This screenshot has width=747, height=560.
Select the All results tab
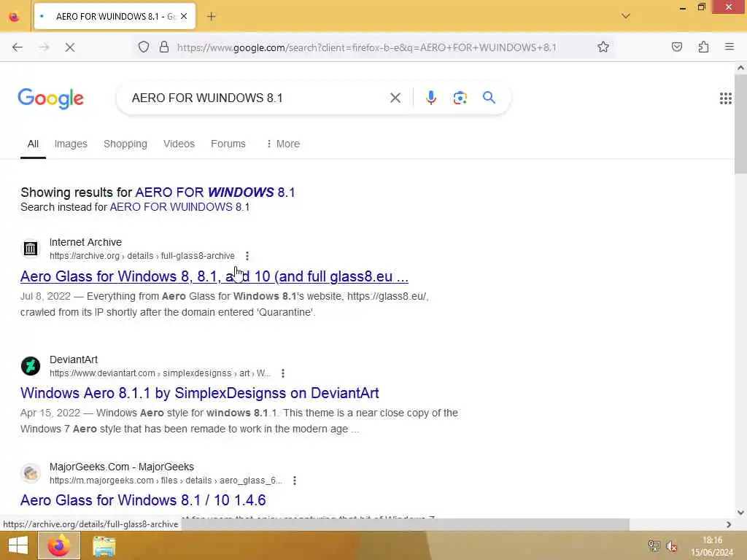33,144
